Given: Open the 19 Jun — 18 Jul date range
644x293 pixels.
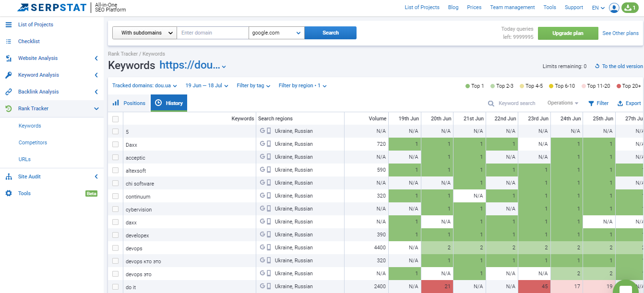Looking at the screenshot, I should pyautogui.click(x=206, y=85).
